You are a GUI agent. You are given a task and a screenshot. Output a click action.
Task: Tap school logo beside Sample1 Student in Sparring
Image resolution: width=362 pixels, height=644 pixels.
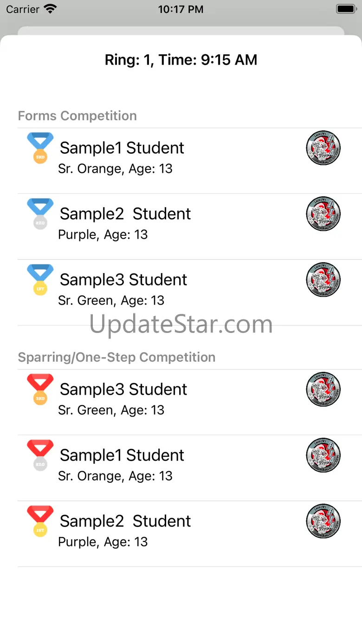[323, 455]
